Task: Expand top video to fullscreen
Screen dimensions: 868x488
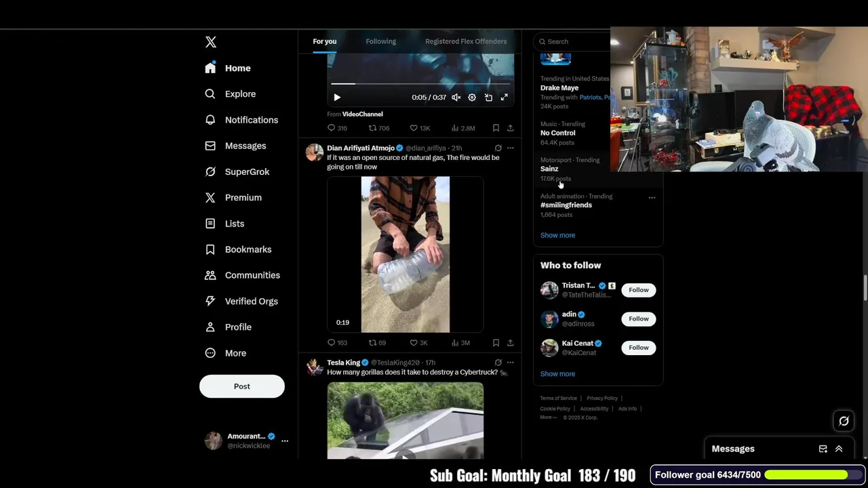Action: point(505,98)
